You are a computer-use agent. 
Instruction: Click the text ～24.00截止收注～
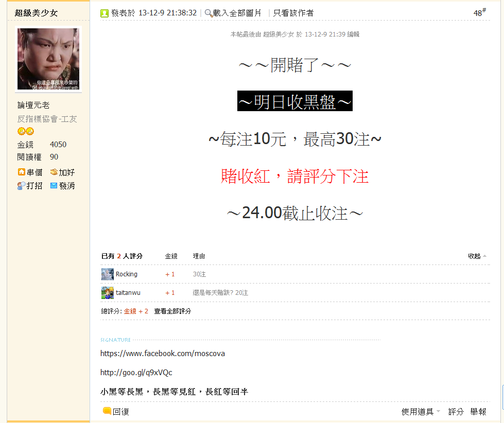295,213
